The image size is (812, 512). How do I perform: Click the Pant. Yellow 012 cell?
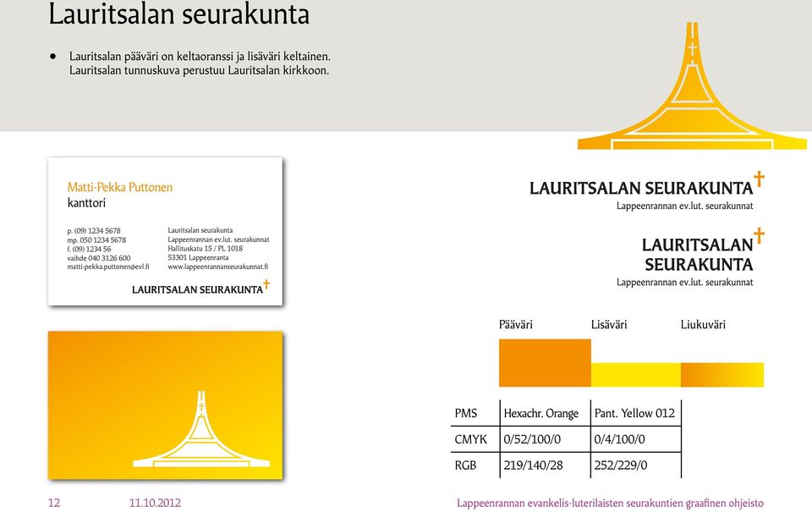point(634,413)
